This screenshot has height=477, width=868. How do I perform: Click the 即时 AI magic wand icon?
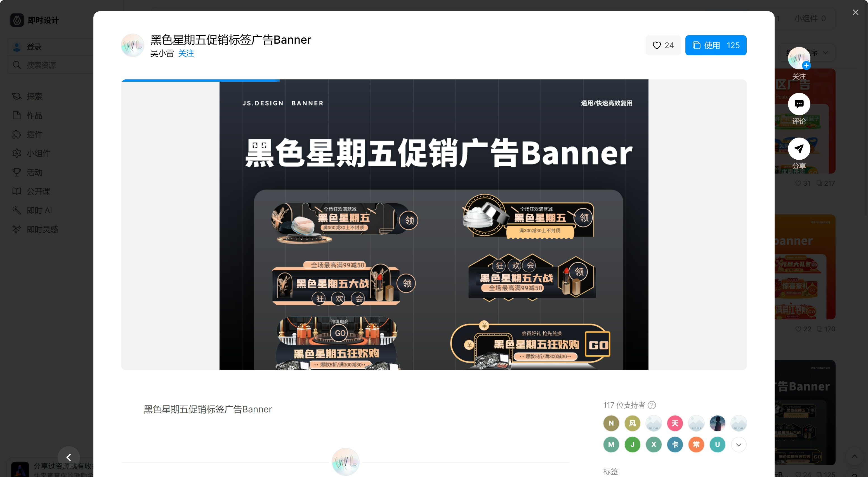coord(16,210)
